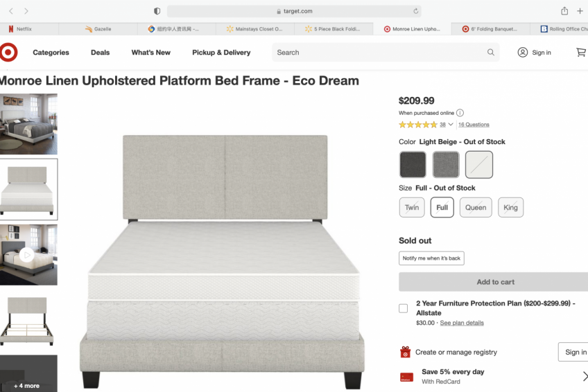Click the Safari share icon
The image size is (588, 392).
[x=564, y=11]
